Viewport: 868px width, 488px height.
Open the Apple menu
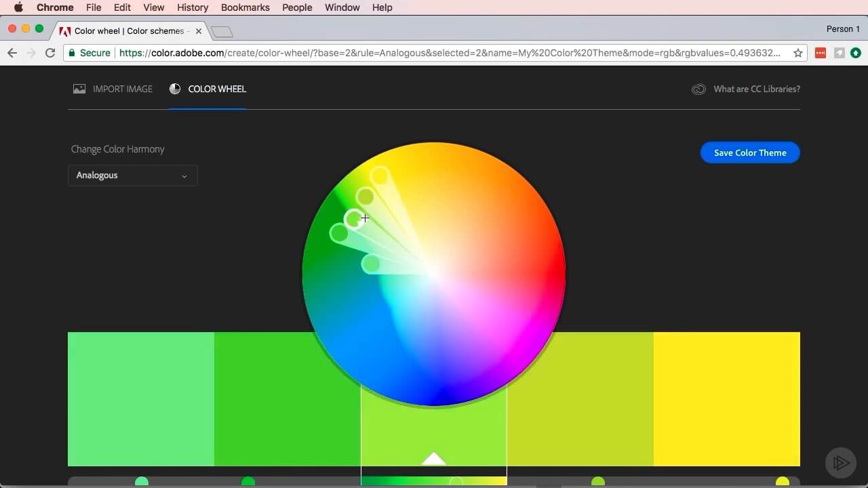point(18,7)
